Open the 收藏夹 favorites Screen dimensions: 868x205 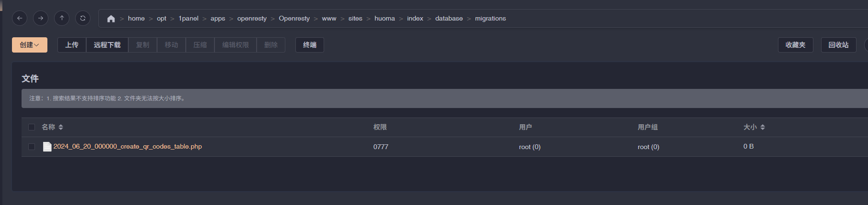(796, 45)
